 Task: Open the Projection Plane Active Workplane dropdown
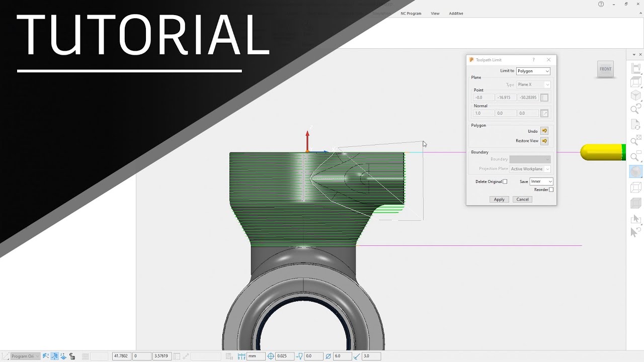[x=530, y=169]
